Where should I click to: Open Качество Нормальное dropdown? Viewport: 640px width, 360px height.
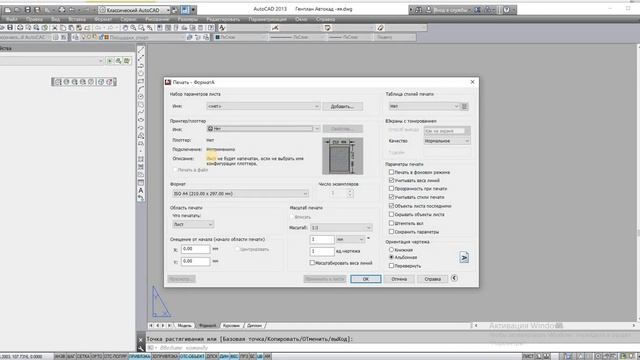pyautogui.click(x=447, y=141)
